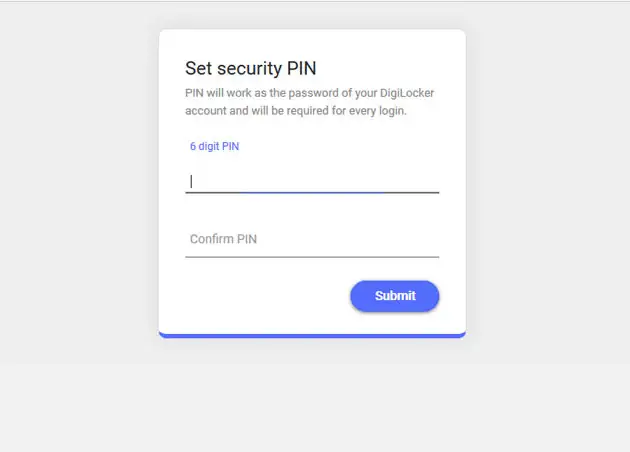Click the 6 digit PIN input field

(x=312, y=180)
